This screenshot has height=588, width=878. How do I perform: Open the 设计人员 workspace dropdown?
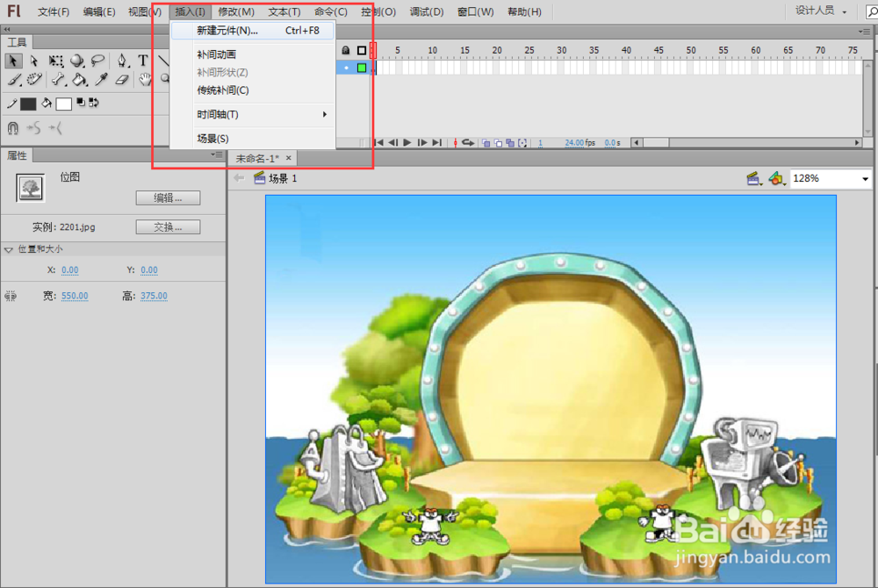point(821,11)
